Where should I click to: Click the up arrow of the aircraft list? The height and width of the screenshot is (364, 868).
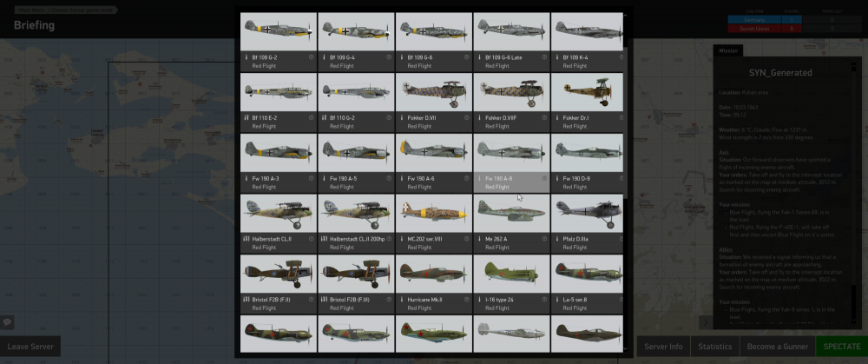coord(626,16)
